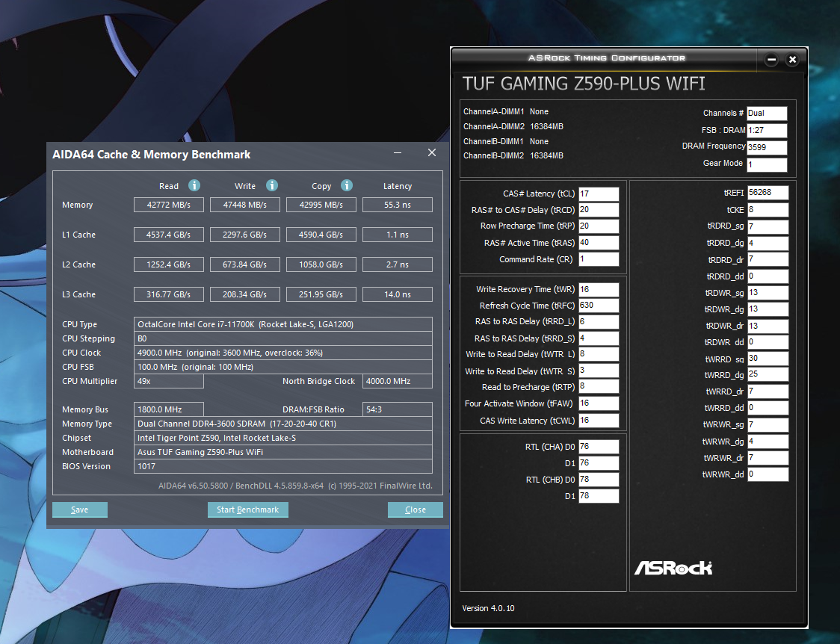Click the Copy column info icon

[x=347, y=185]
